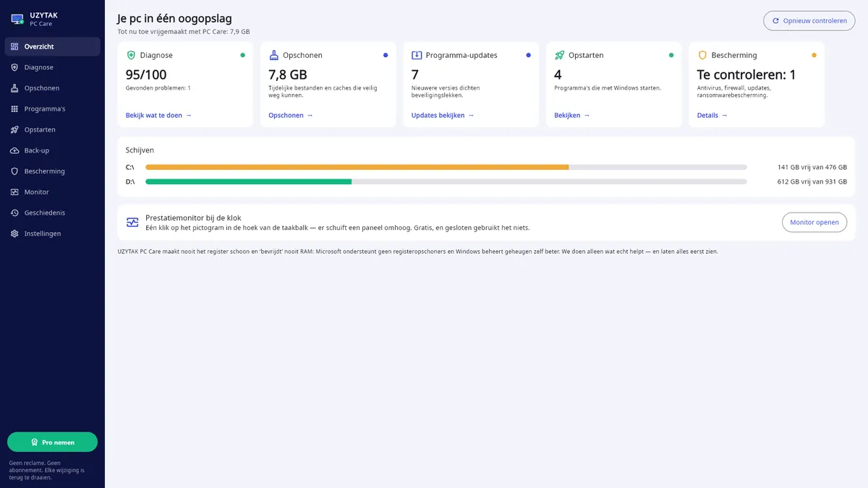Click the number 7 on the Programma-updates card
868x488 pixels.
point(415,74)
